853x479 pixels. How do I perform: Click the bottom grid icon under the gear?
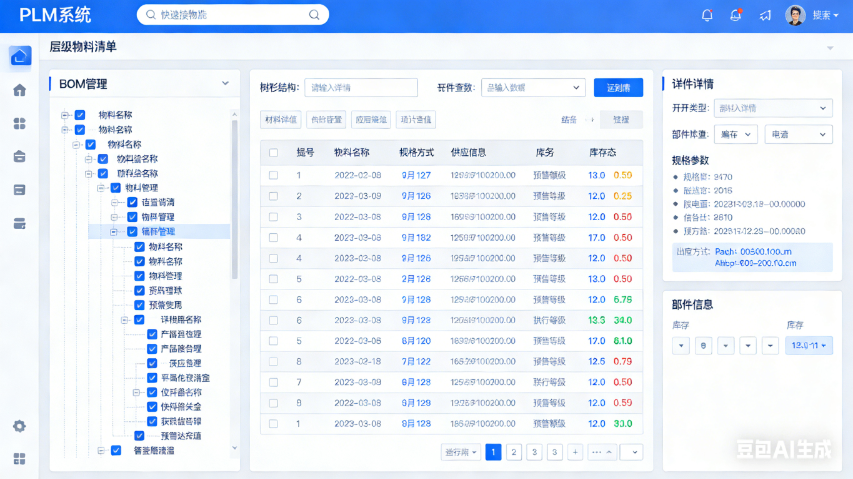(20, 459)
